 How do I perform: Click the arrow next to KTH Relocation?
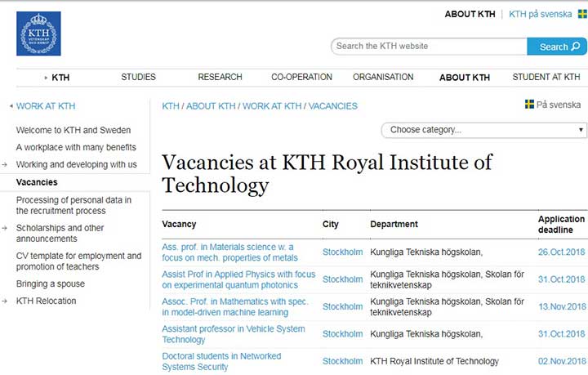click(5, 301)
